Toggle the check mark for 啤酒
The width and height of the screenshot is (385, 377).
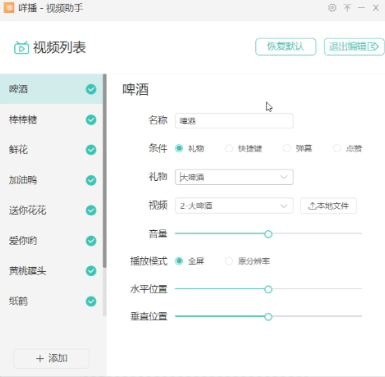[x=91, y=89]
